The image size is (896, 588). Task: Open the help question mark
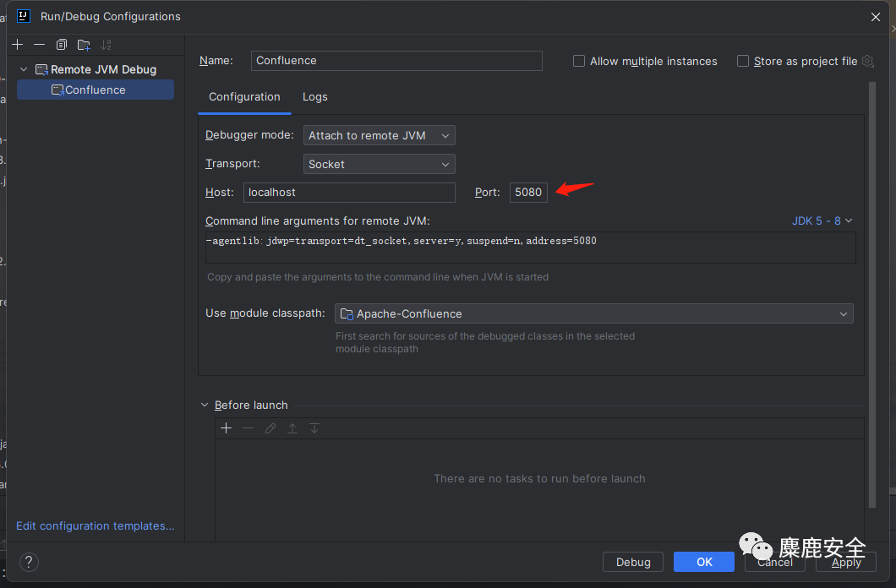[x=29, y=563]
